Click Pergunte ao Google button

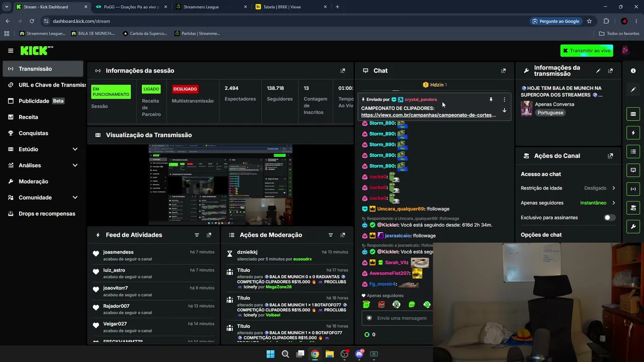pos(555,21)
